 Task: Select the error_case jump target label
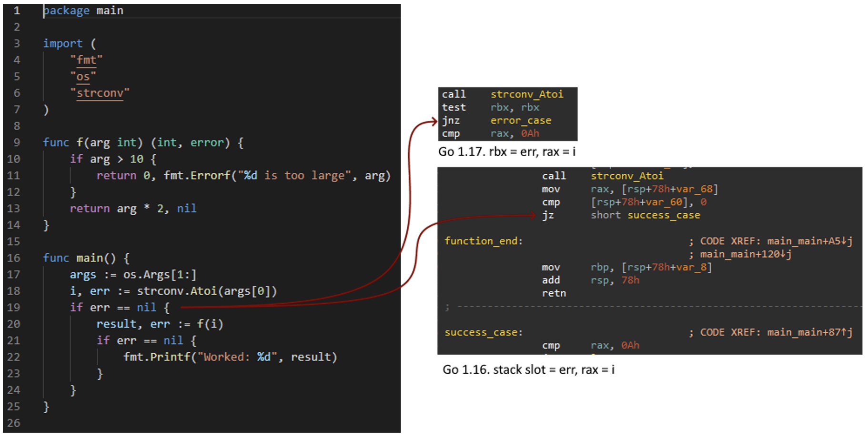pyautogui.click(x=520, y=120)
